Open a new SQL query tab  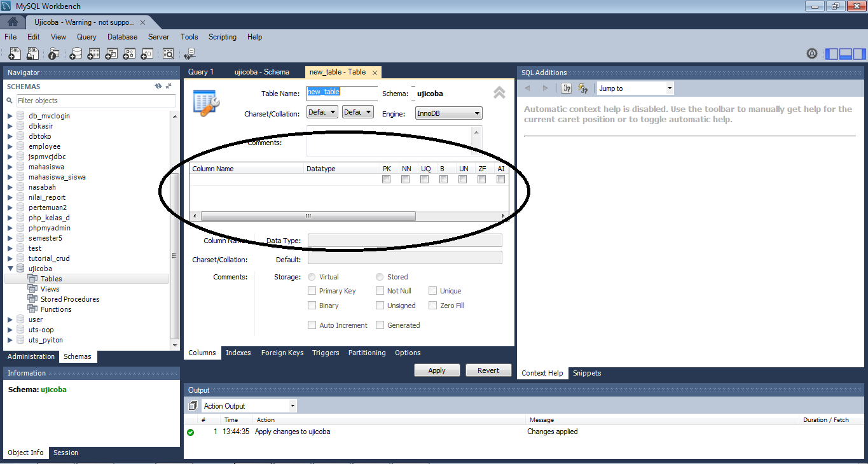(14, 53)
